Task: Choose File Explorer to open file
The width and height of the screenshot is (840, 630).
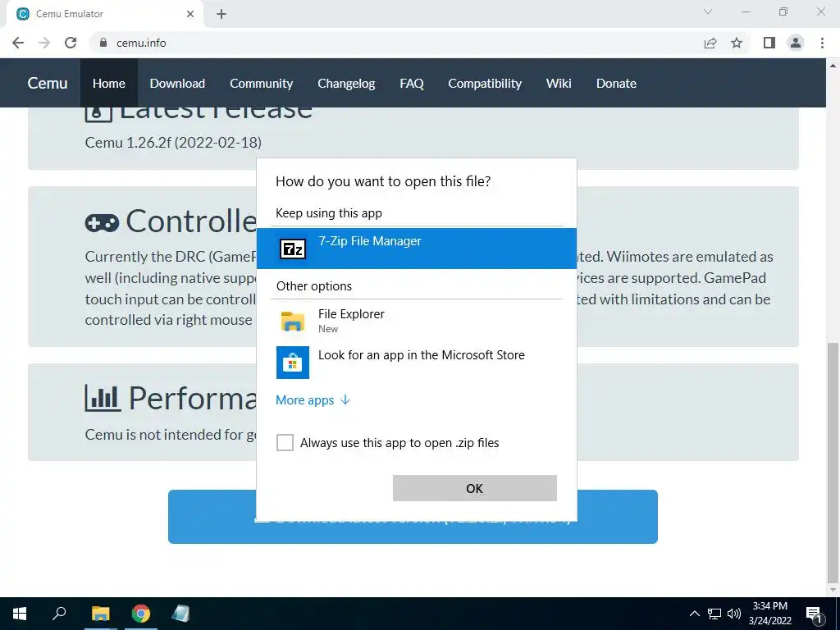Action: [416, 321]
